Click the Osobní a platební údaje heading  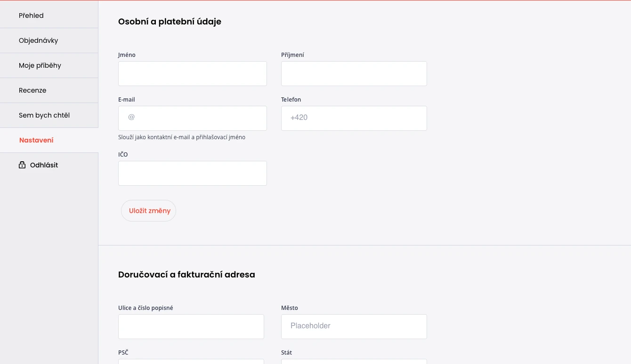(x=170, y=22)
